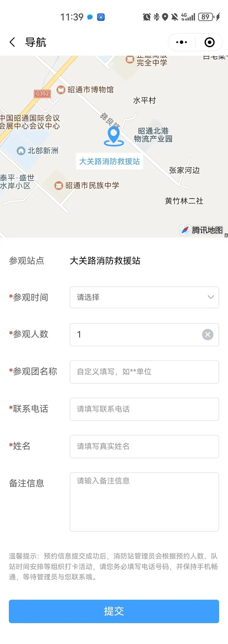Open the 参观时间 dropdown
228x644 pixels.
[140, 297]
